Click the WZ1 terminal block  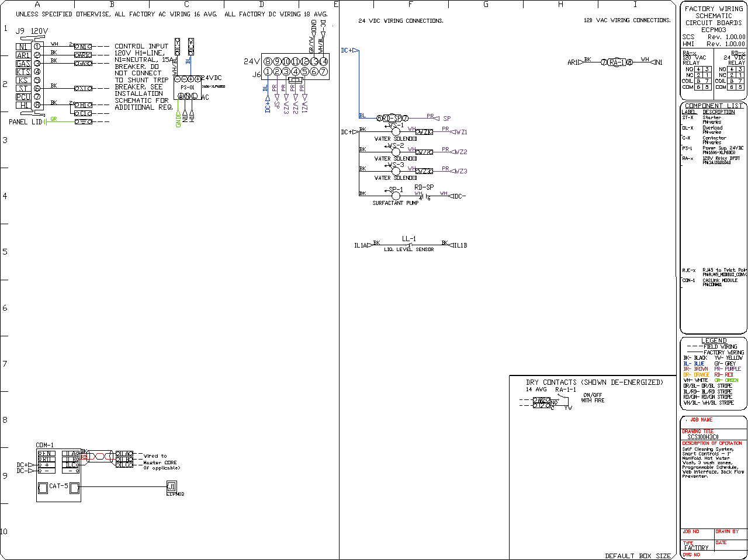(x=424, y=132)
